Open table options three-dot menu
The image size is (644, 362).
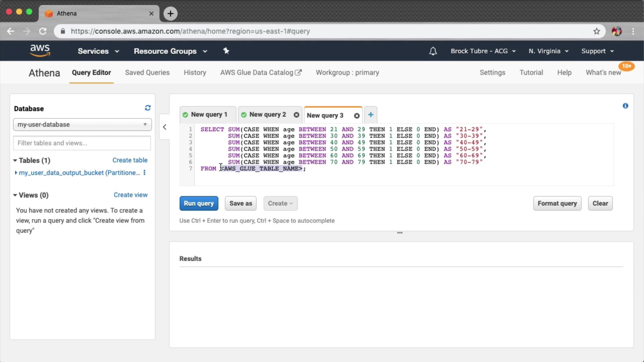(145, 173)
